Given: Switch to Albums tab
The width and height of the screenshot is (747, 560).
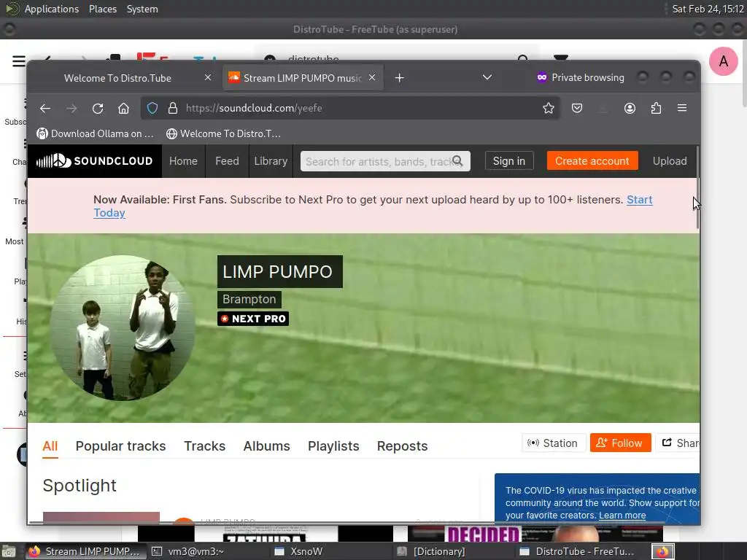Looking at the screenshot, I should pos(267,446).
